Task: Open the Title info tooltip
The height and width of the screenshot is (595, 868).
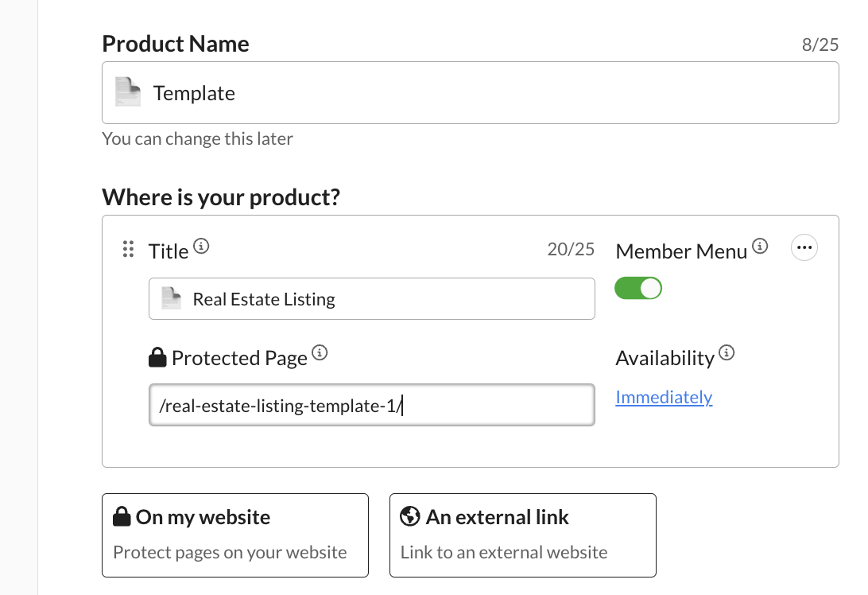Action: 201,246
